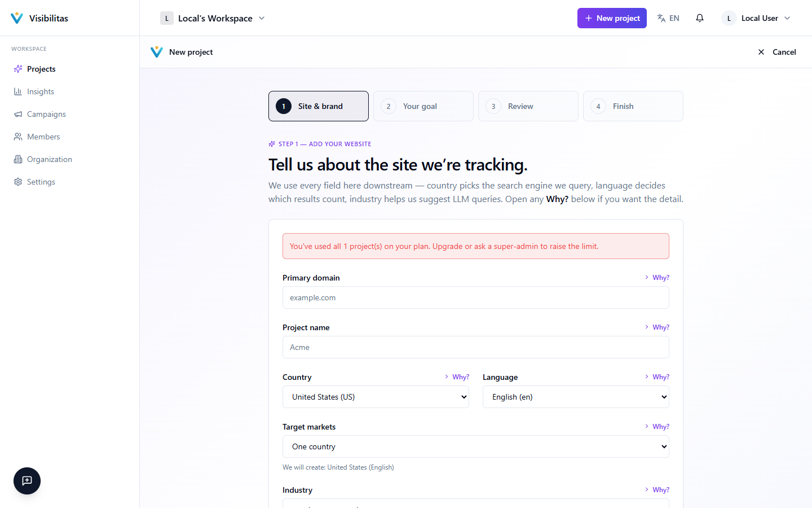Screen dimensions: 812x508
Task: Expand Why? for Industry
Action: (657, 490)
